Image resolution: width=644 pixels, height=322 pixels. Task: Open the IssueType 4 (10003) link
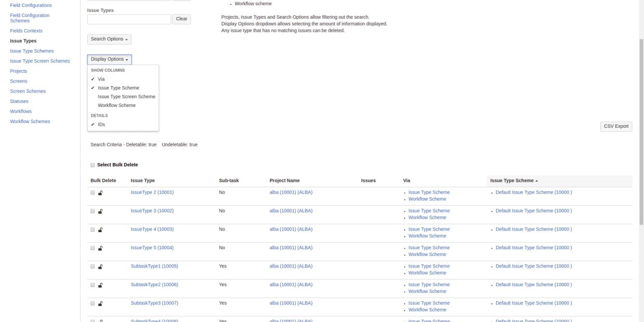152,230
